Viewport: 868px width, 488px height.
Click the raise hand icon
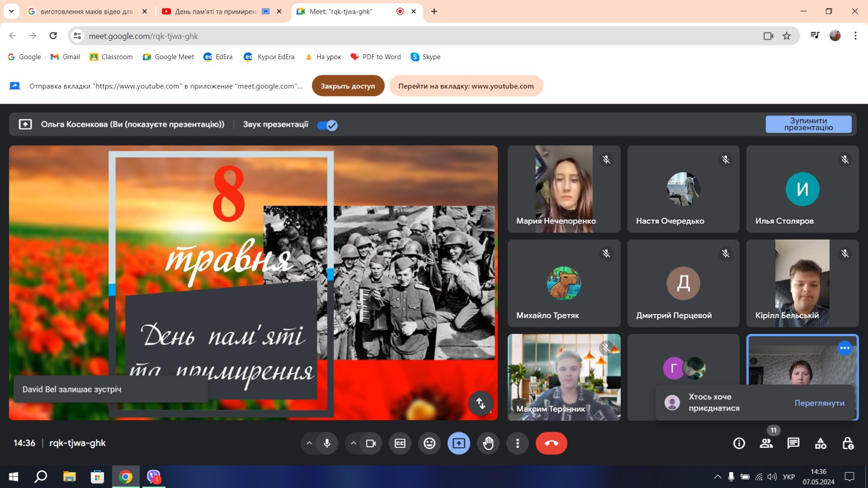point(488,444)
